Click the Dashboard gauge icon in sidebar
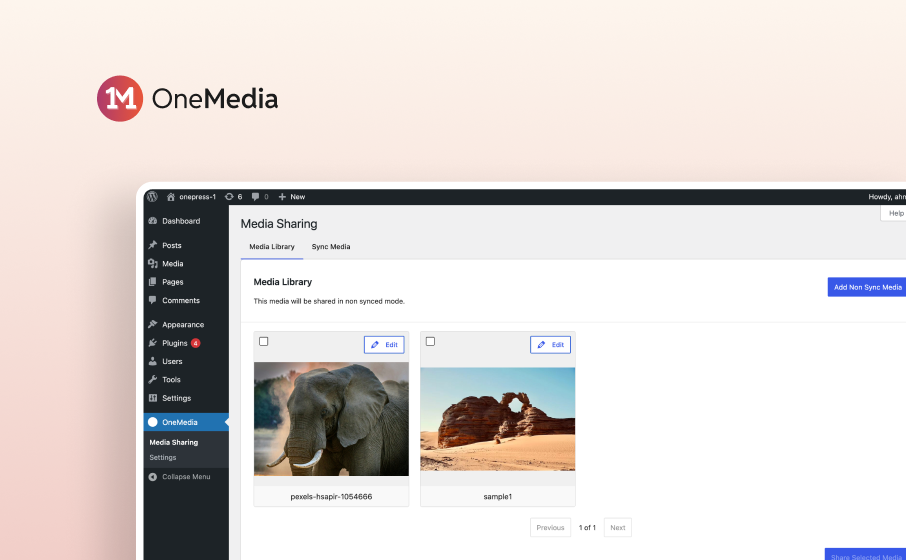The image size is (906, 560). (x=153, y=221)
